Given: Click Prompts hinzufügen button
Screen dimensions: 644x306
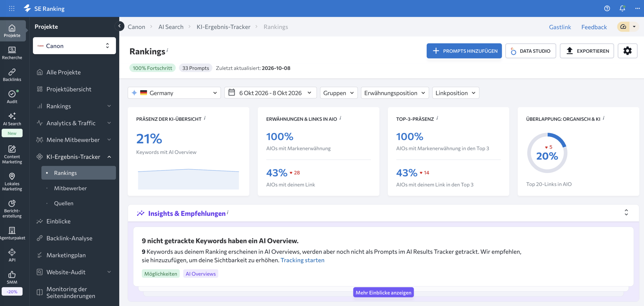Looking at the screenshot, I should (x=464, y=51).
